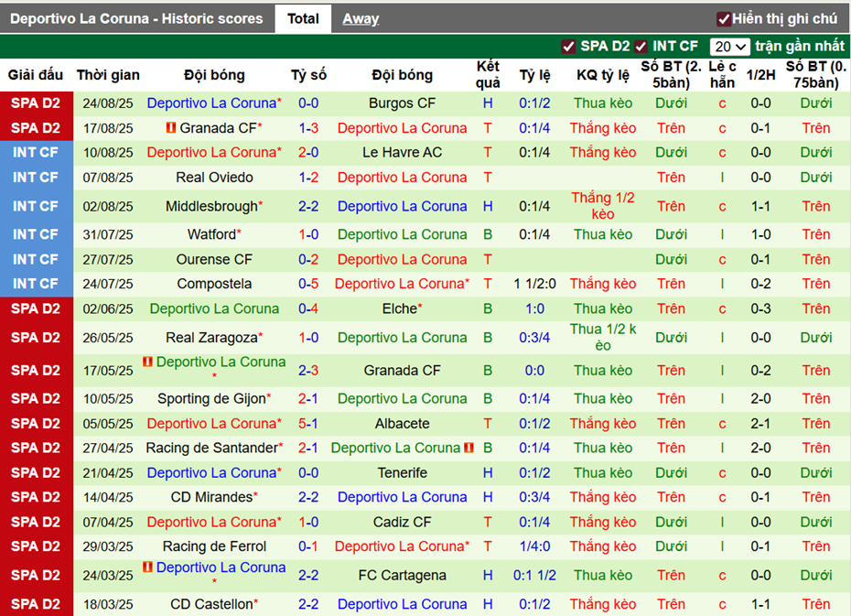Click the 1/2H column header
The width and height of the screenshot is (851, 616).
760,75
